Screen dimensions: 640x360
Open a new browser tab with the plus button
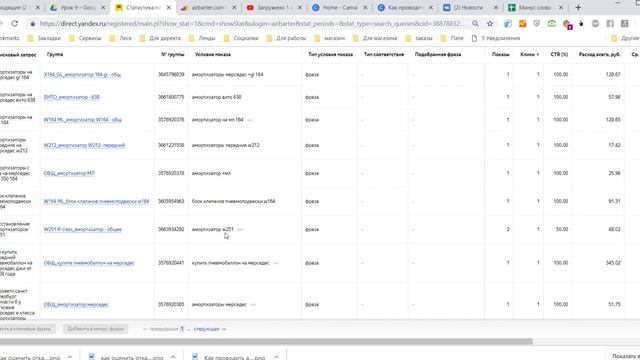click(578, 7)
